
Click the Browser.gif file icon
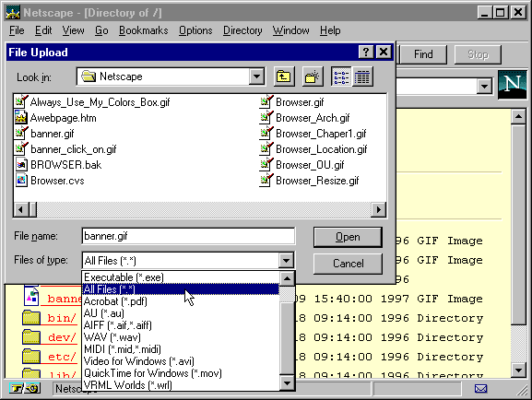click(266, 101)
